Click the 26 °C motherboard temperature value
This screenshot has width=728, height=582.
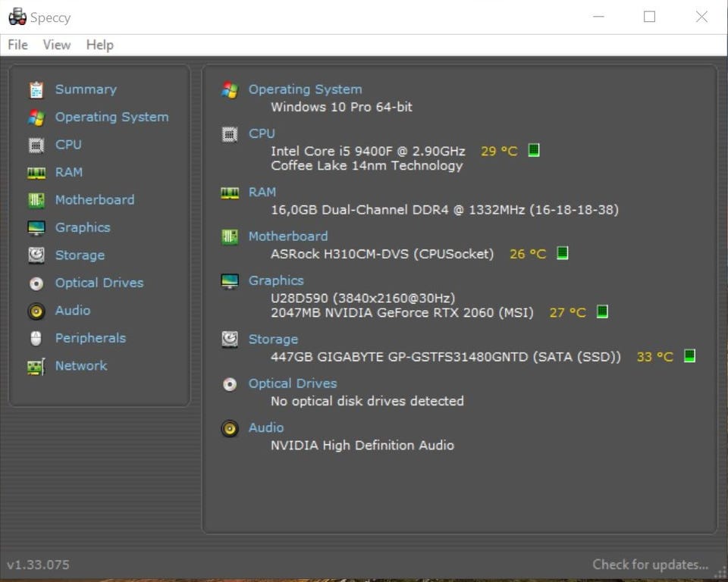coord(528,255)
